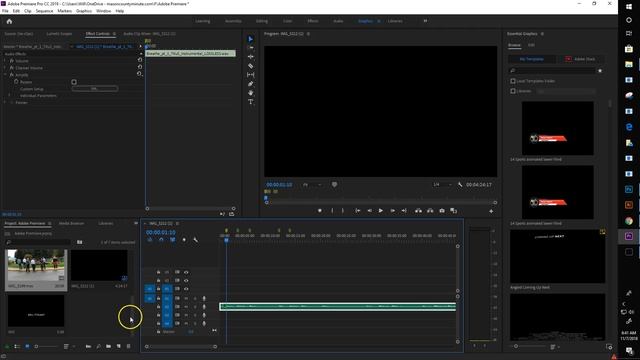The width and height of the screenshot is (640, 360).
Task: Click the Lift button
Action: (418, 211)
